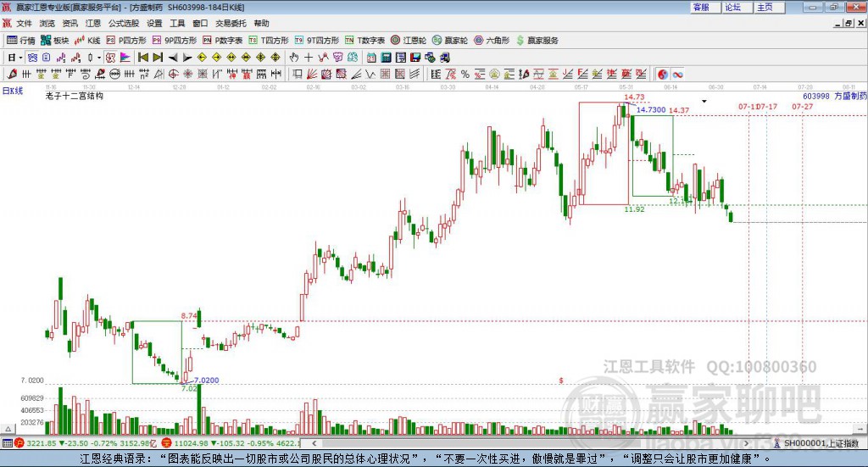
Task: Toggle the first highlighted view button beside 日
Action: coord(32,58)
